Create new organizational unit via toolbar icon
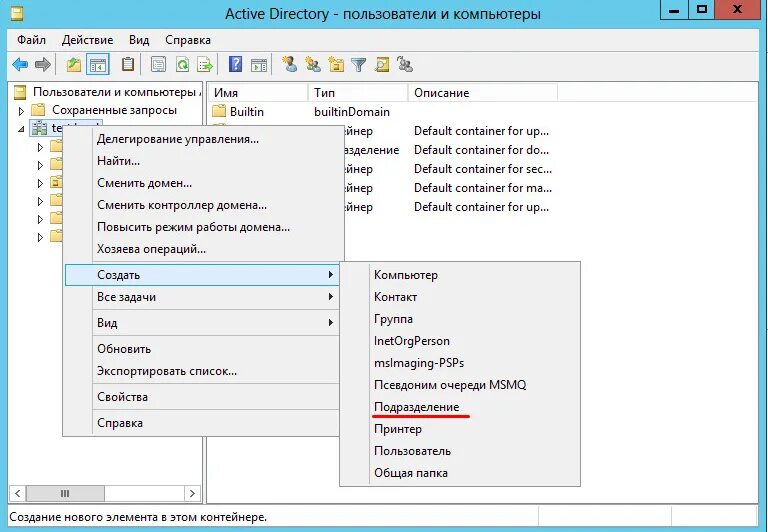 click(336, 64)
